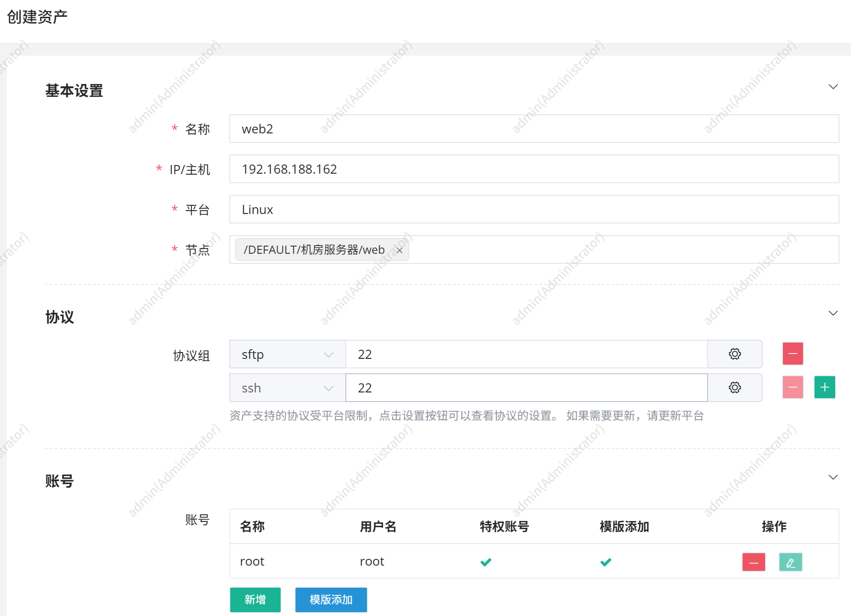This screenshot has width=851, height=616.
Task: Edit the ssh port field
Action: click(x=526, y=388)
